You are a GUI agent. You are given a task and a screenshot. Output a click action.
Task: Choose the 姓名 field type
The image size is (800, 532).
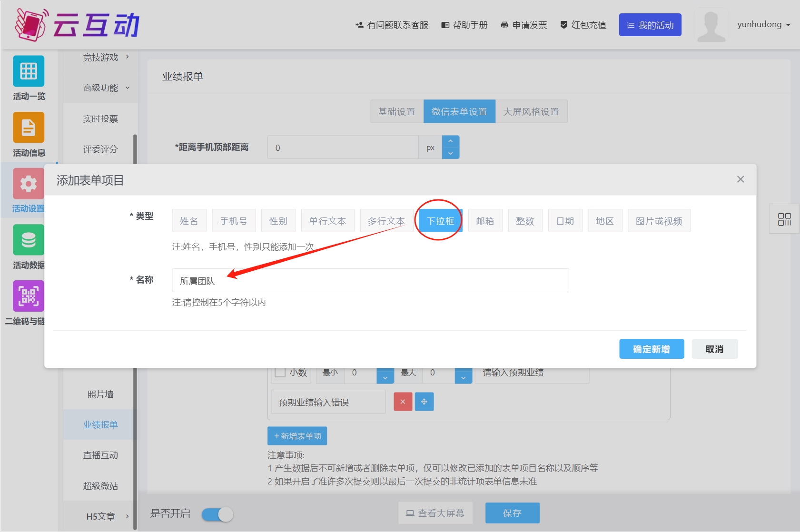tap(189, 221)
